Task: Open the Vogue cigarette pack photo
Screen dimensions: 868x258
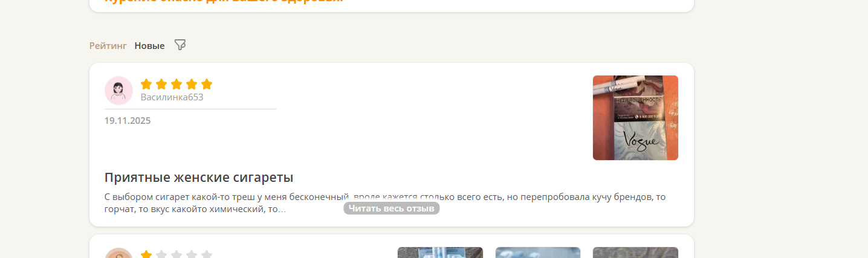Action: pos(635,118)
